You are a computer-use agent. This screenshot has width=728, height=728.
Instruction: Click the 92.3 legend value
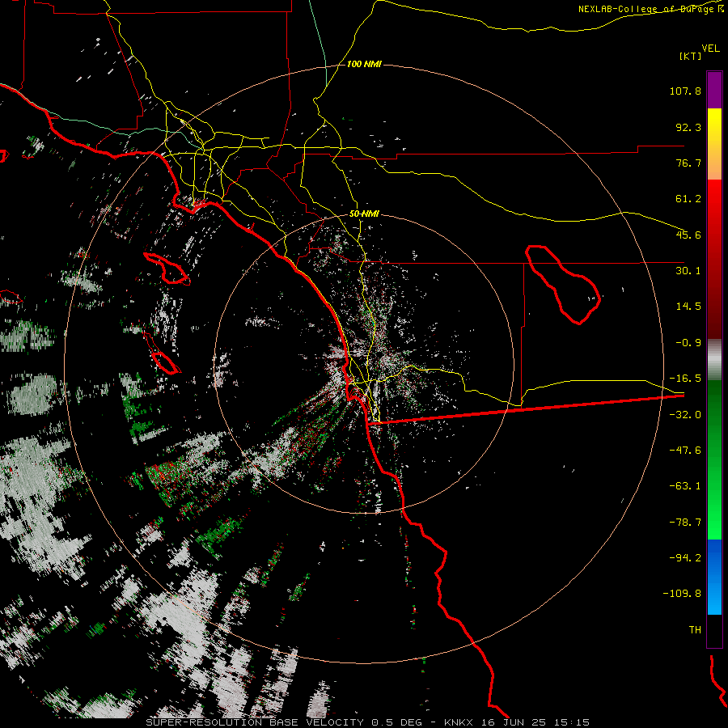[688, 127]
